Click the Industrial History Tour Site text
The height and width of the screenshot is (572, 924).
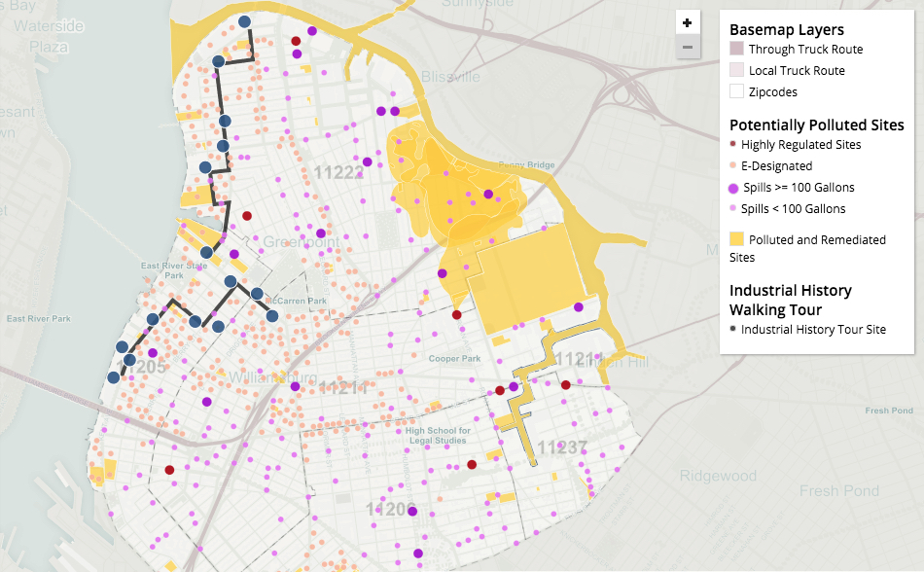813,330
